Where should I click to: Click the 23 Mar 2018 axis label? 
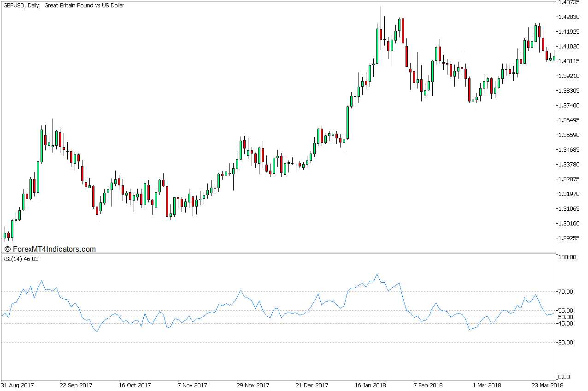(x=547, y=385)
